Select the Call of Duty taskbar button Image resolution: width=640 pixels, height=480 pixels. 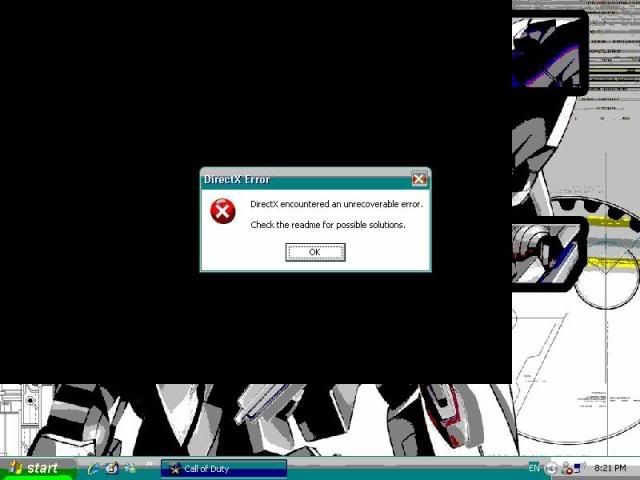pyautogui.click(x=224, y=469)
